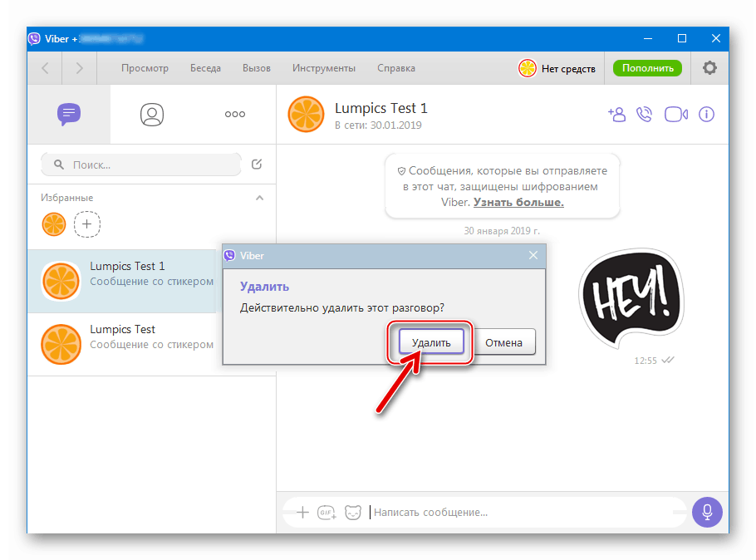
Task: Maximize the Viber window
Action: 682,38
